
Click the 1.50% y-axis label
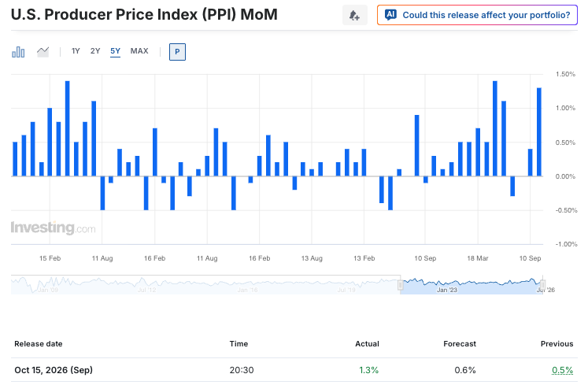click(x=565, y=74)
